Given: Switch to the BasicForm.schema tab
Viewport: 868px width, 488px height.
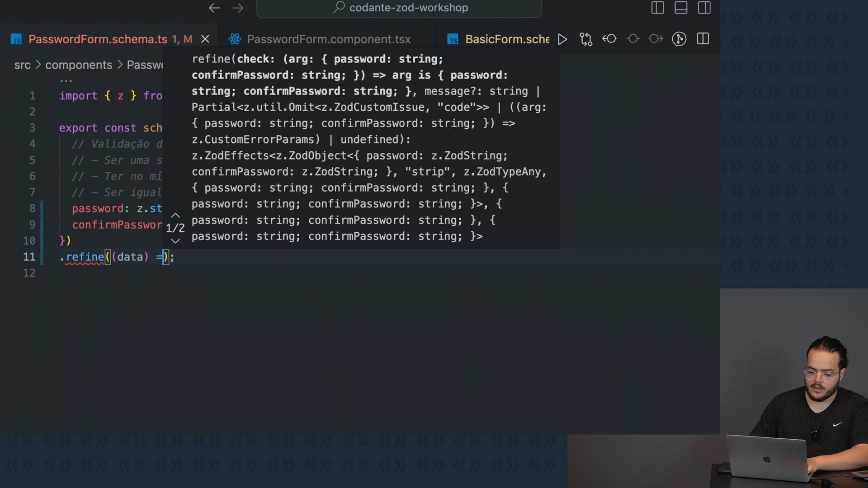Looking at the screenshot, I should (506, 39).
